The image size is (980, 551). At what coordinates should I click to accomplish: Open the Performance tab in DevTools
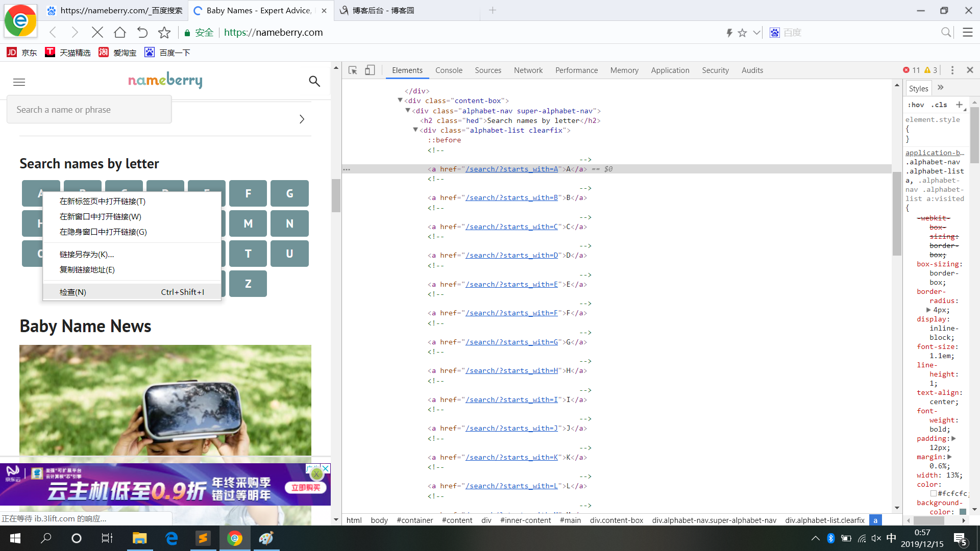tap(576, 70)
